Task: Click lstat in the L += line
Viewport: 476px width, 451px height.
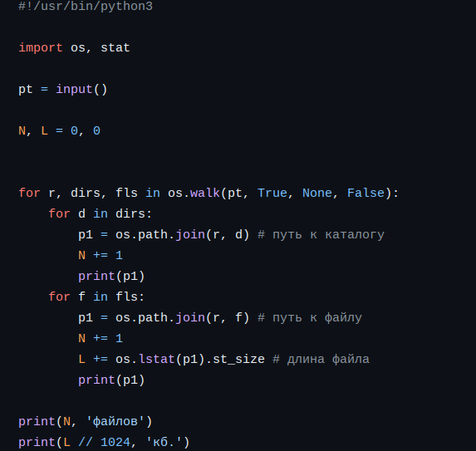Action: tap(157, 359)
